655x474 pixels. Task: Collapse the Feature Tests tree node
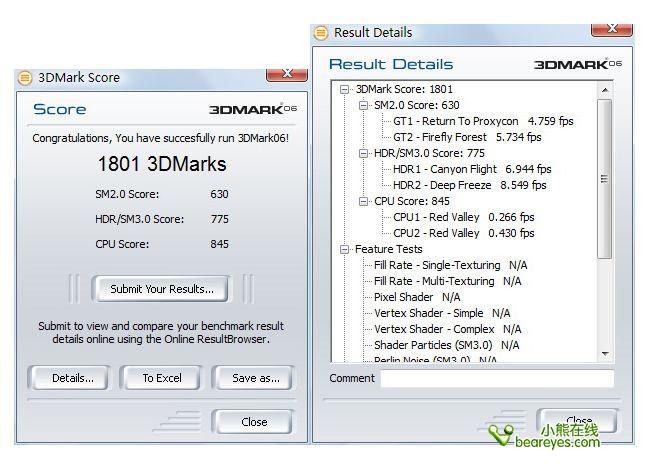tap(345, 249)
